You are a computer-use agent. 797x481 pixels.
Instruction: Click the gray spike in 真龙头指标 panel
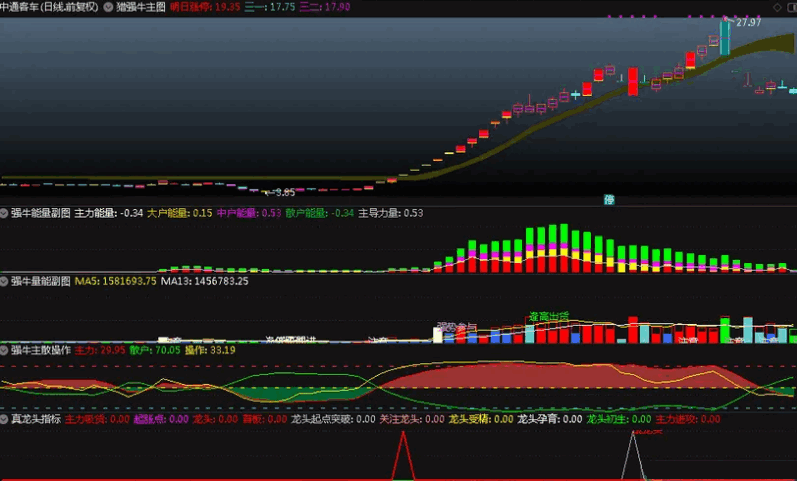point(633,455)
